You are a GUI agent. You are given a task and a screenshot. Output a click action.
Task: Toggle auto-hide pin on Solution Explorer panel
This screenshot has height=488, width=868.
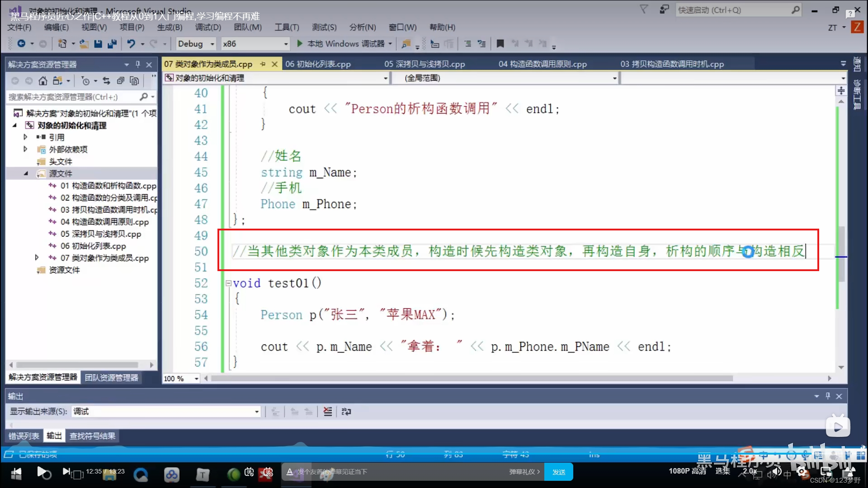[137, 64]
